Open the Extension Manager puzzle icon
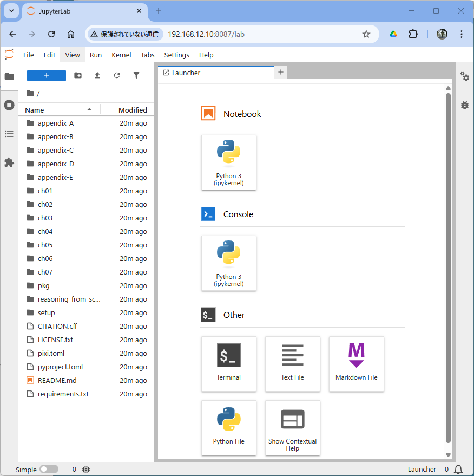 [x=9, y=162]
